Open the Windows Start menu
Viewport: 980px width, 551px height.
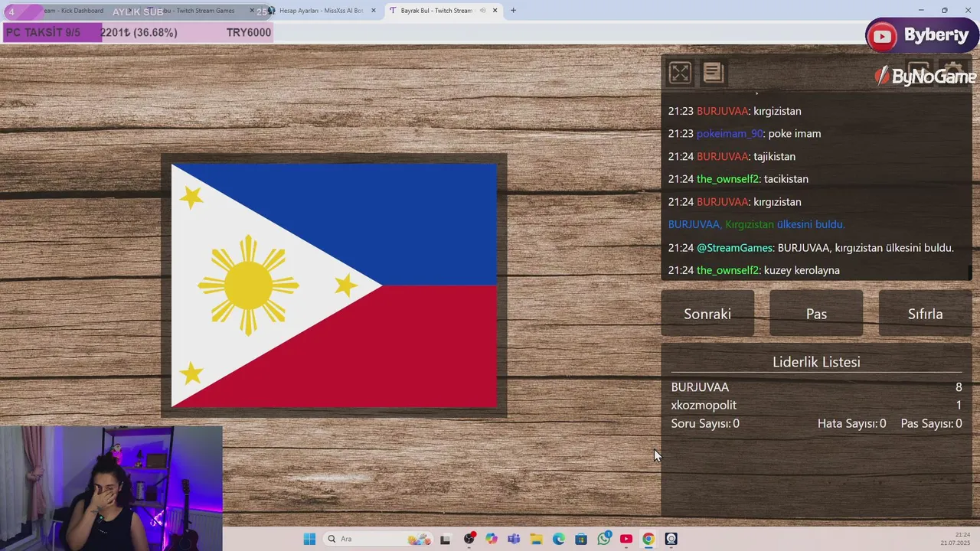(309, 539)
